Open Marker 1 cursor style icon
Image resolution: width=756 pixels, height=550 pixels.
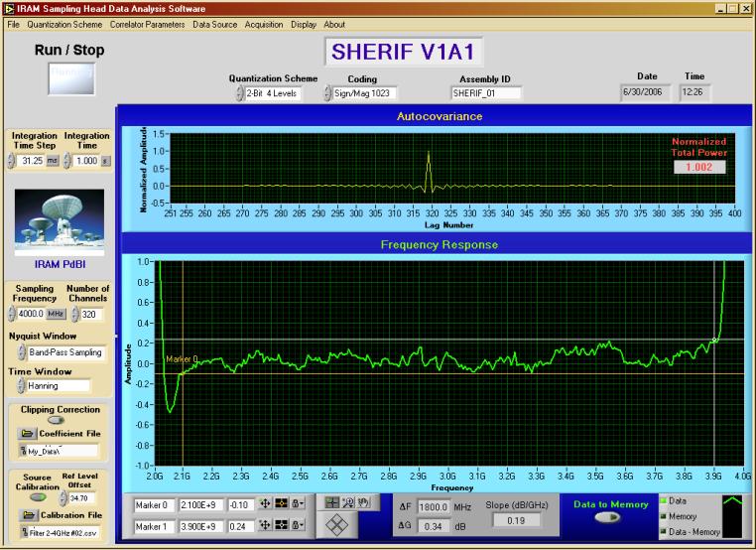point(281,525)
